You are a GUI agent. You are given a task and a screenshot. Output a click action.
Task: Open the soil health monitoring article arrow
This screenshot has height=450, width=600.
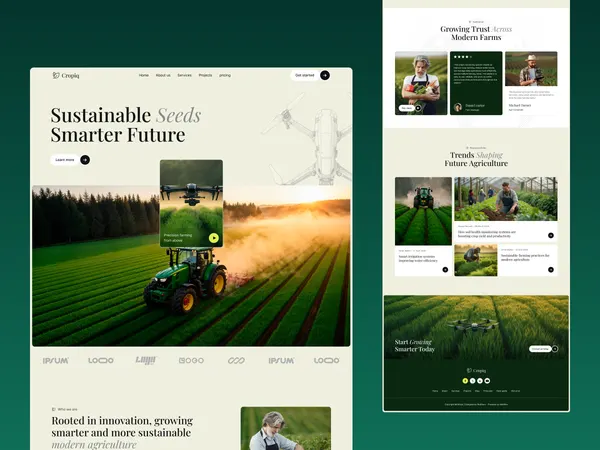551,235
